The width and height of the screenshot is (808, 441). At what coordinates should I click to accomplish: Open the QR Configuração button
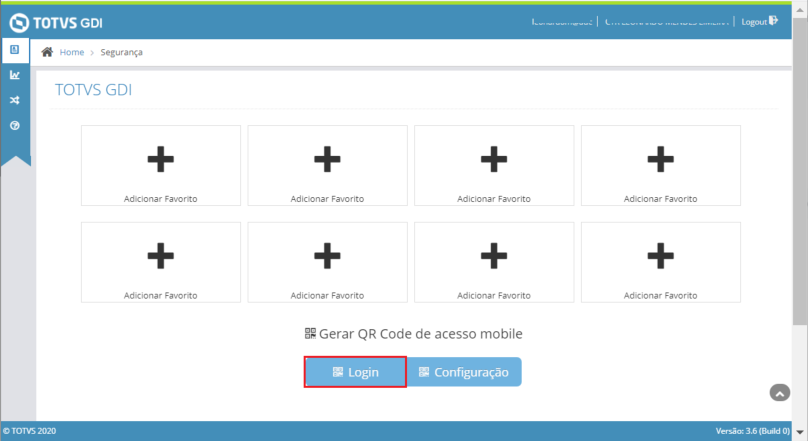(x=464, y=372)
